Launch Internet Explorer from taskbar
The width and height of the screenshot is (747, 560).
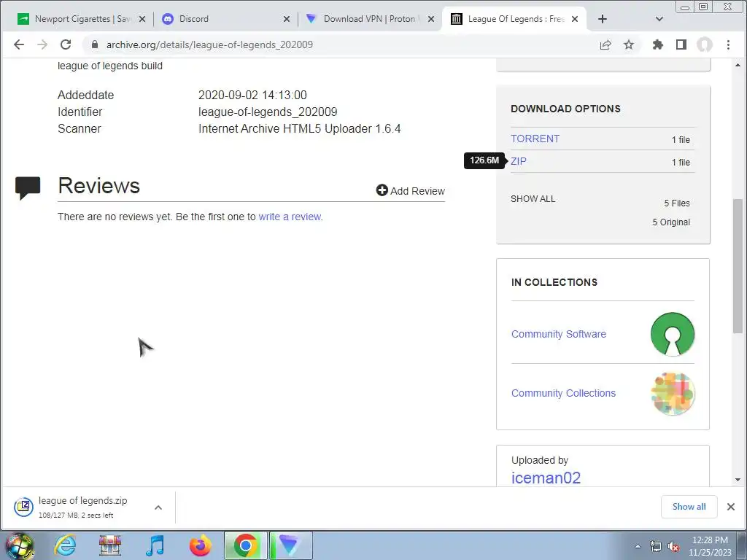coord(65,545)
